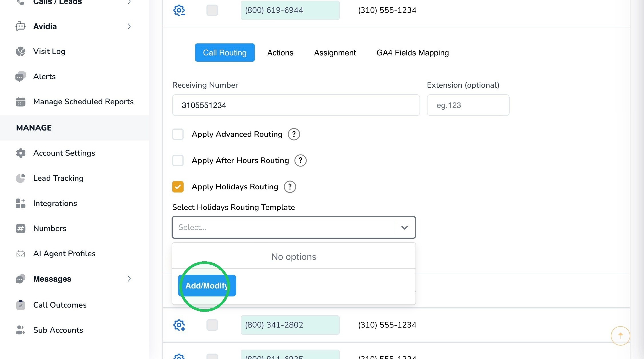Click the (800) 619-6944 tracking number

click(290, 10)
